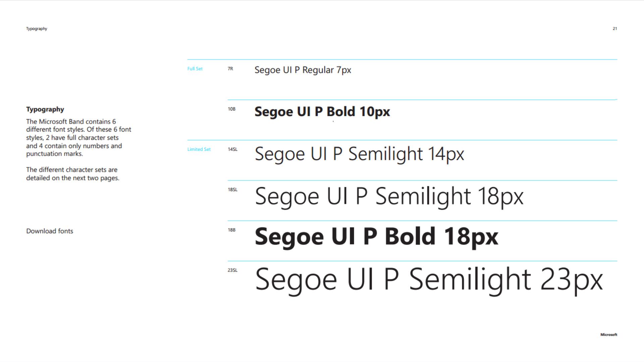Select the 10B style code
The width and height of the screenshot is (644, 362).
tap(231, 109)
